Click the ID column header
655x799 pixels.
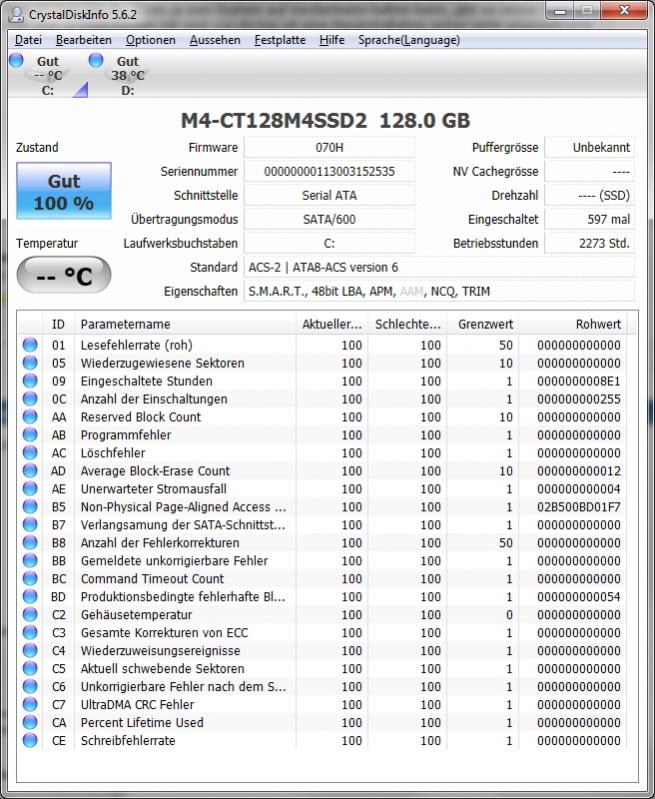point(58,324)
